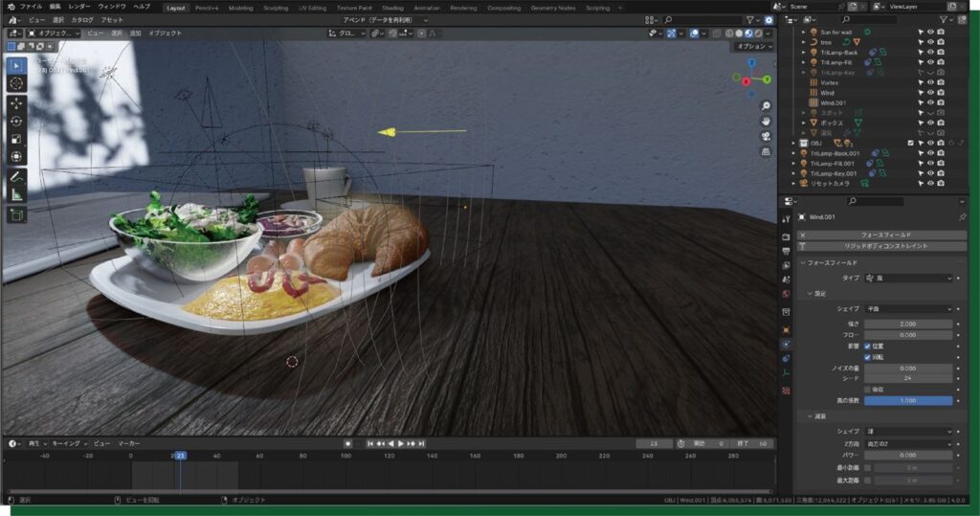Switch to the Modeling workspace tab
Viewport: 980px width, 516px height.
click(240, 8)
